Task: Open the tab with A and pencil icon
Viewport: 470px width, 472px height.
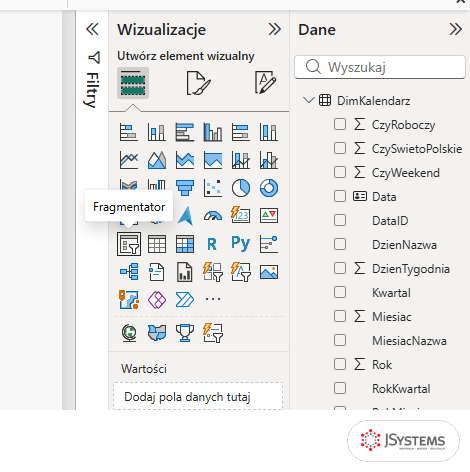Action: [x=265, y=82]
